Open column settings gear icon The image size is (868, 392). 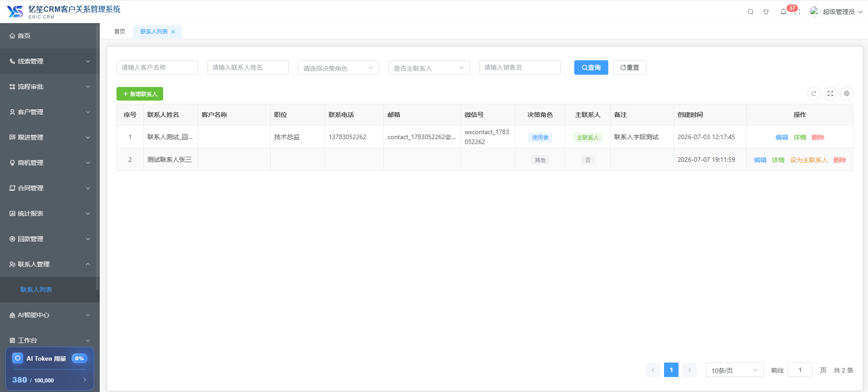847,94
